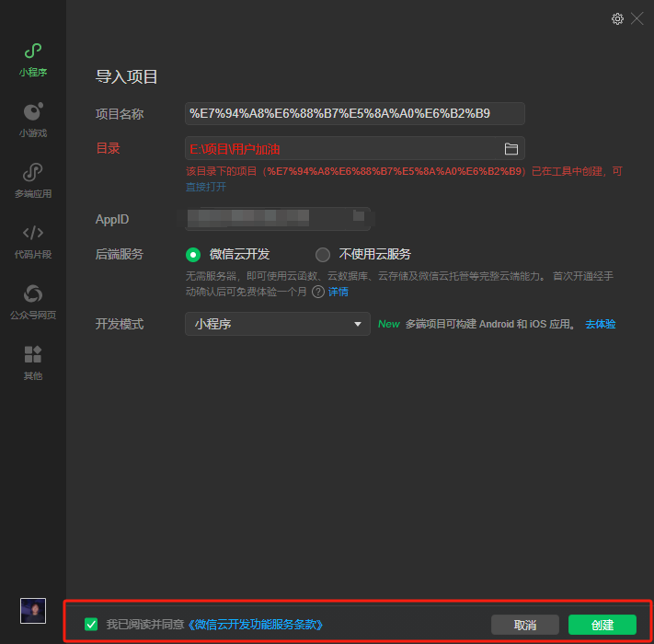
Task: Select 微信云开发 radio option
Action: [193, 255]
